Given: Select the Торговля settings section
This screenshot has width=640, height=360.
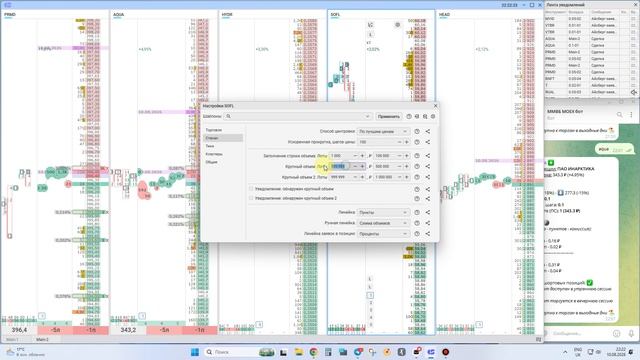Looking at the screenshot, I should 214,130.
